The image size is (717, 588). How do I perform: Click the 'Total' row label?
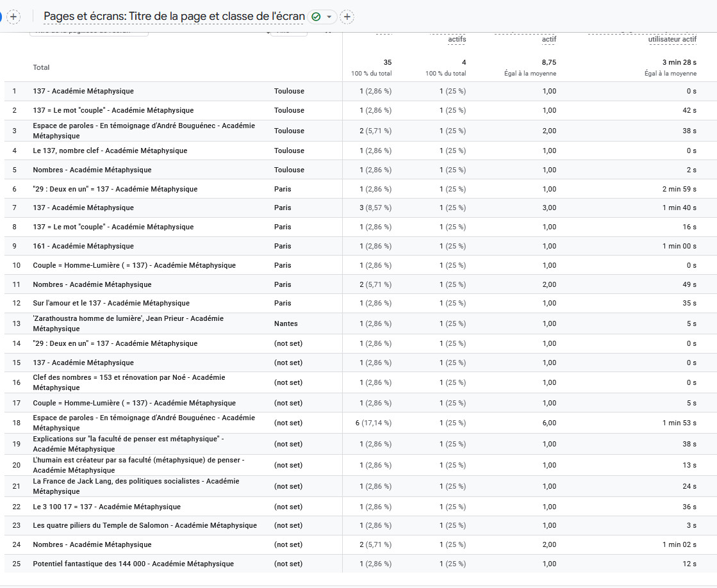[41, 67]
